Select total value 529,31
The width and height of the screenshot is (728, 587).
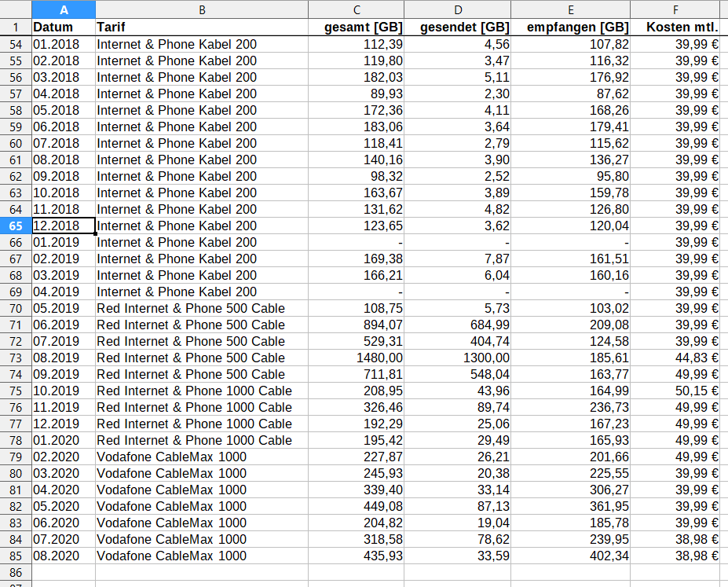356,341
